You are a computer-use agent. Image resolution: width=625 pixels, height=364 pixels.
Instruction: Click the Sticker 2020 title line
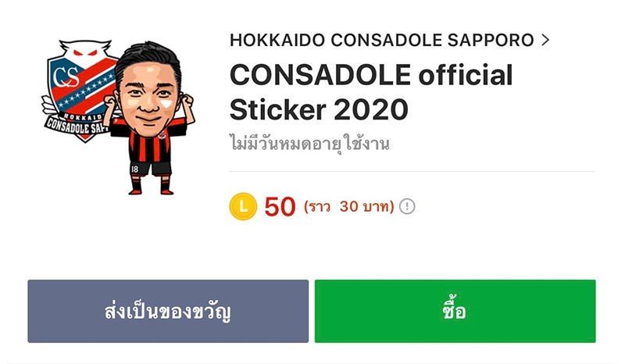coord(319,109)
